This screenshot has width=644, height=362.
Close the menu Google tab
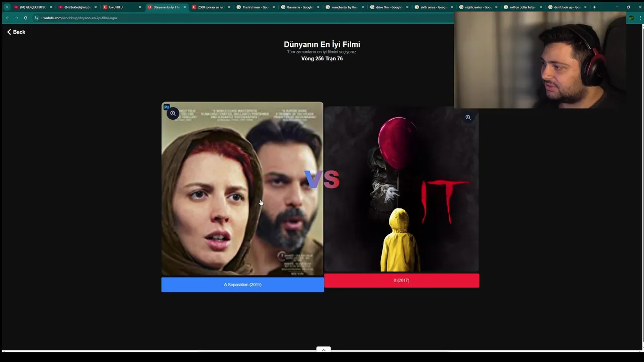pyautogui.click(x=318, y=7)
